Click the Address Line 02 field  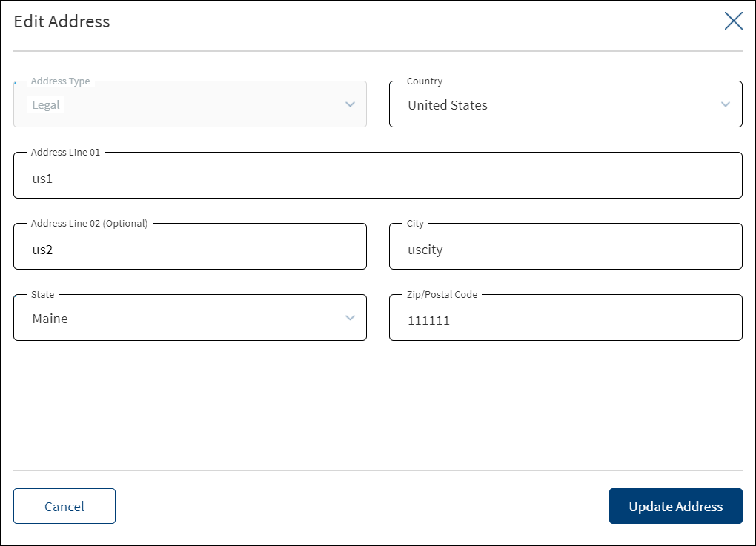coord(190,246)
